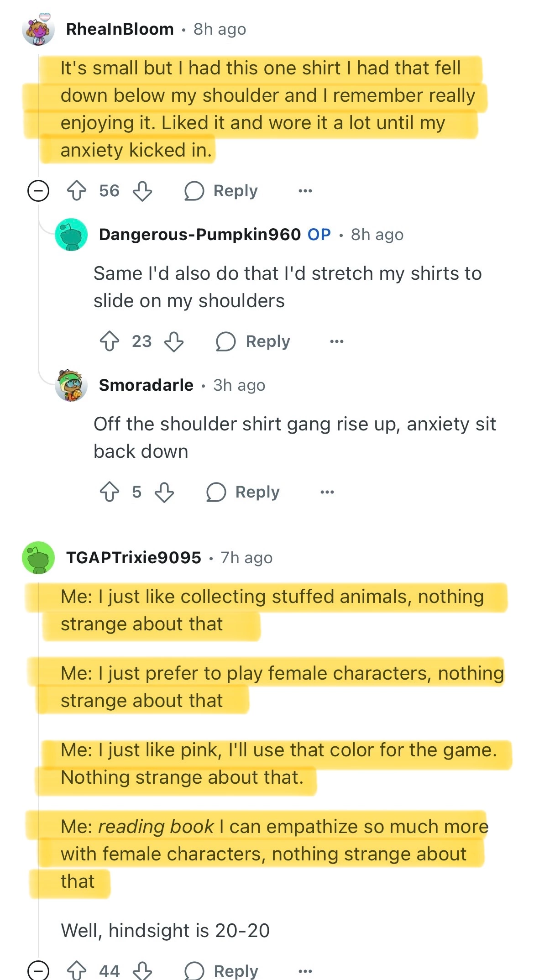Open RheaInBloom's user profile
The height and width of the screenshot is (980, 534).
120,29
